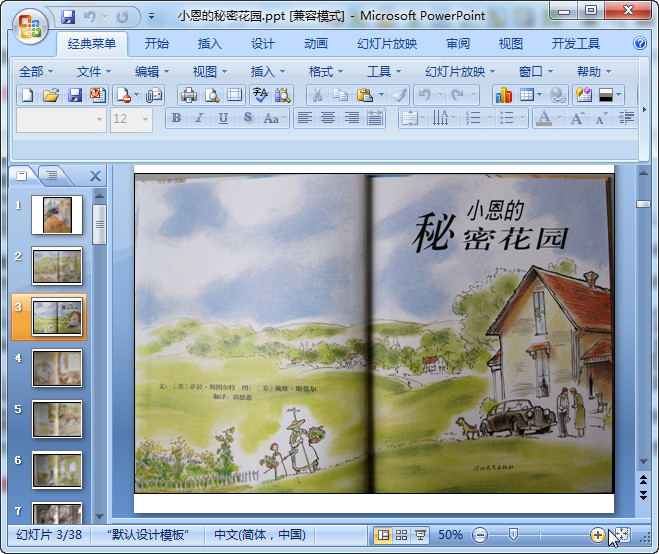Run spelling check ABC icon
The image size is (659, 554).
coord(260,95)
